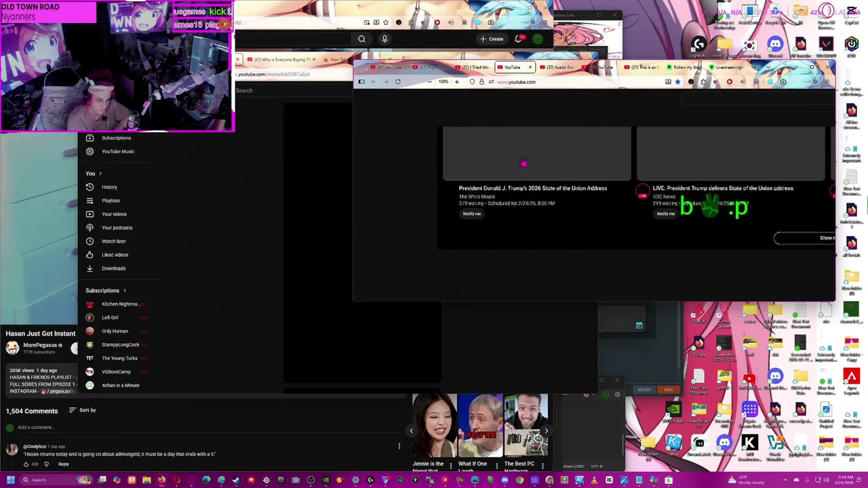Open ABC News LIVE State of Union thumbnail
This screenshot has height=488, width=868.
(x=731, y=153)
